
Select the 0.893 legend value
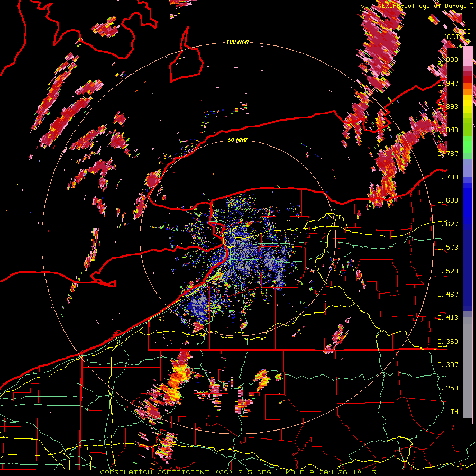pyautogui.click(x=448, y=106)
